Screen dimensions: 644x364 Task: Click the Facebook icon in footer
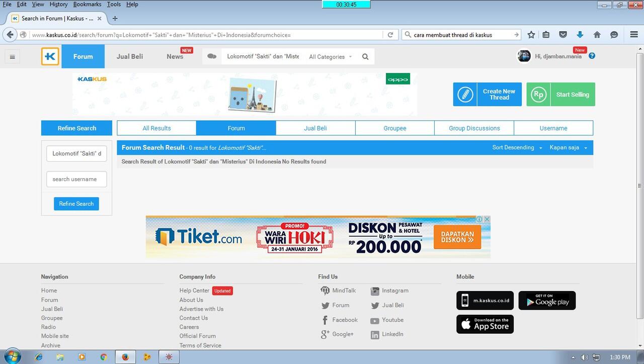click(325, 320)
